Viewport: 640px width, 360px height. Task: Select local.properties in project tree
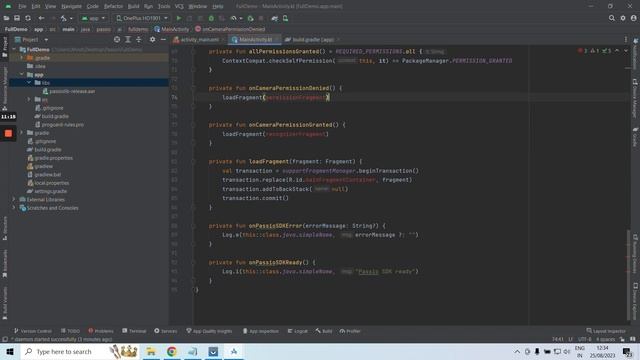[51, 183]
